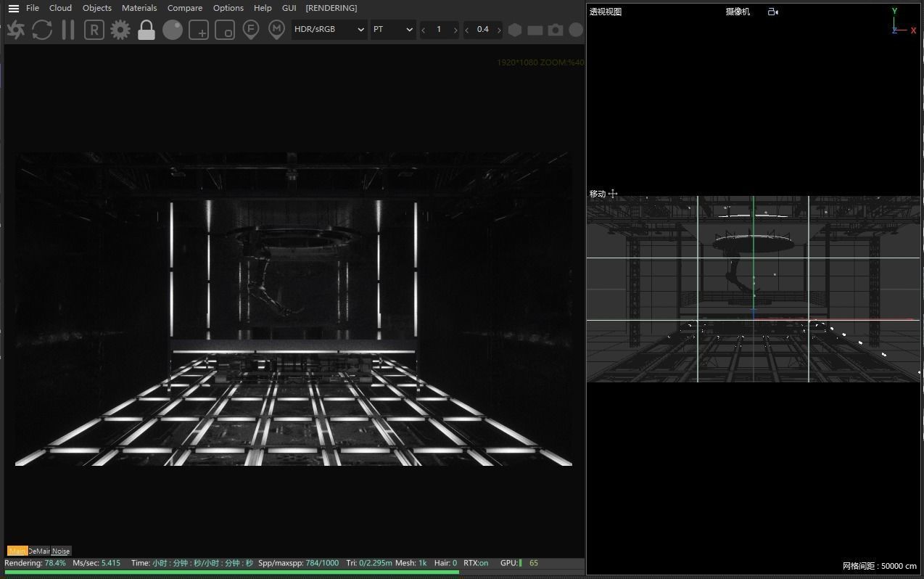Click the rectangle icon in toolbar

click(x=535, y=30)
